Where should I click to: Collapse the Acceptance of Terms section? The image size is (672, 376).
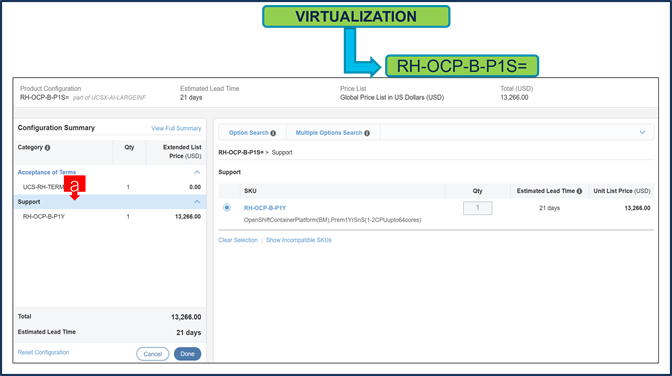point(197,172)
